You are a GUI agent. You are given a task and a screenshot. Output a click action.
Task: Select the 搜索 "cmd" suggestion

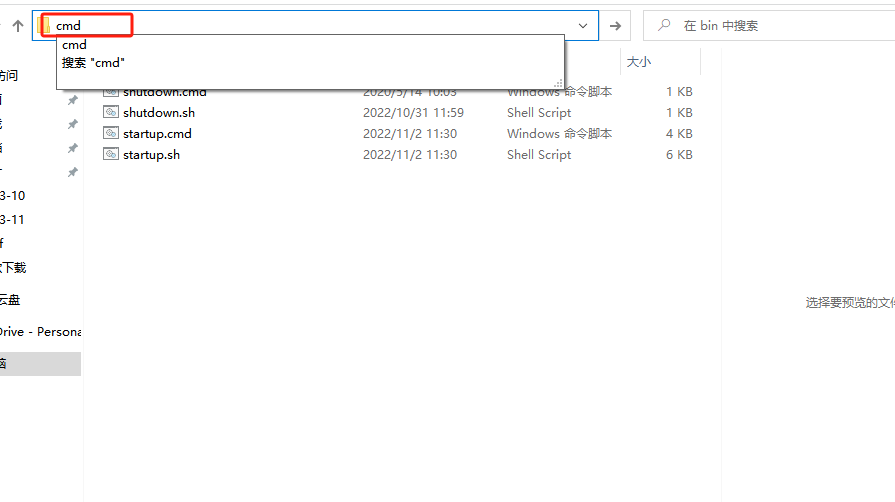coord(311,63)
